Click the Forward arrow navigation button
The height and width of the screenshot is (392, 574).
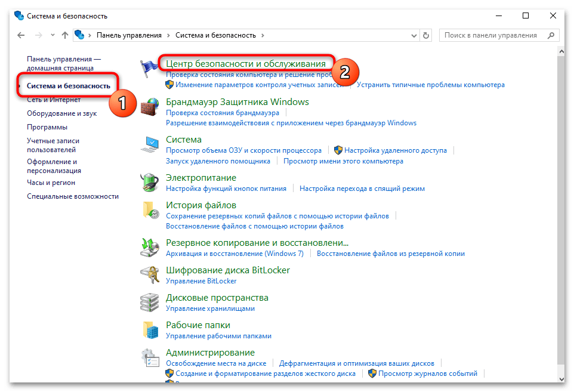[x=38, y=35]
